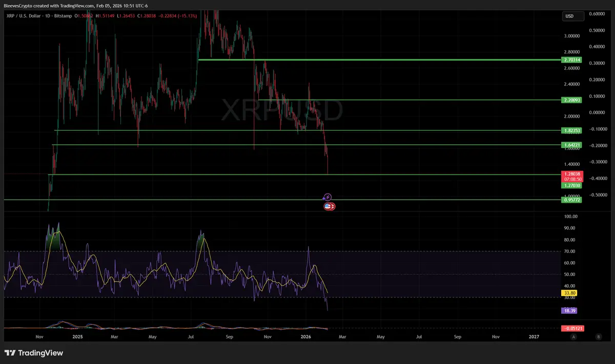Open the purple lightning event icon
This screenshot has width=615, height=364.
(x=328, y=197)
